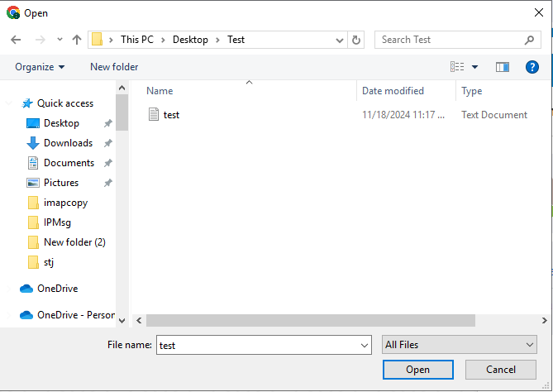Click the Quick access star icon
This screenshot has height=392, width=553.
click(x=27, y=103)
